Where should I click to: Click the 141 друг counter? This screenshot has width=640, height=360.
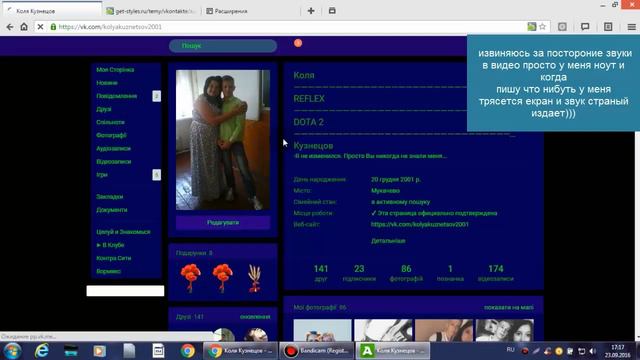click(321, 273)
